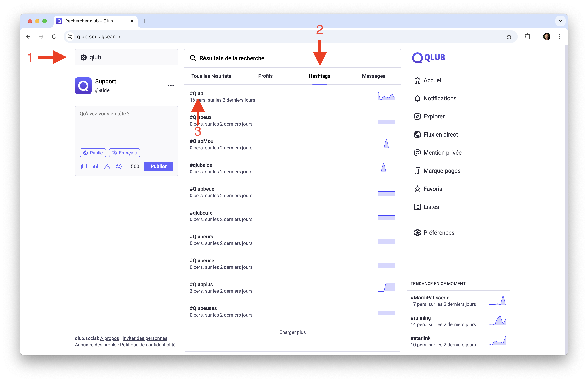Image resolution: width=588 pixels, height=382 pixels.
Task: Open the Chrome profile avatar
Action: (x=547, y=37)
